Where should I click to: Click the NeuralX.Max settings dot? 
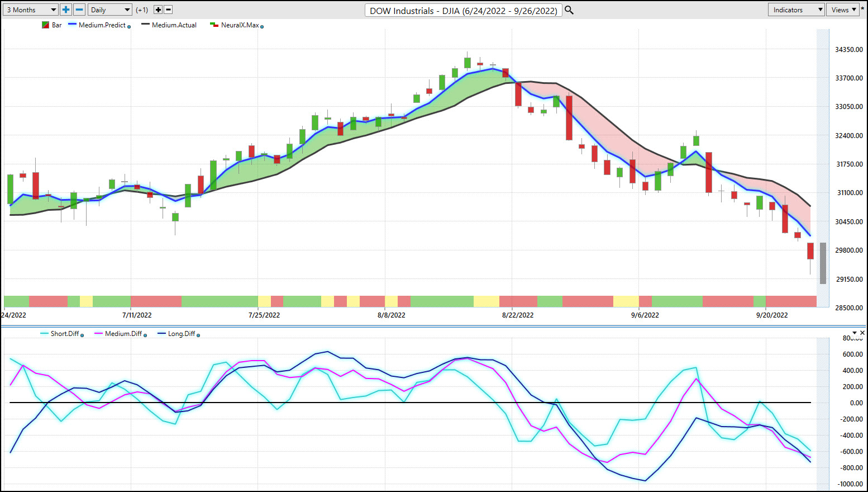(x=262, y=26)
